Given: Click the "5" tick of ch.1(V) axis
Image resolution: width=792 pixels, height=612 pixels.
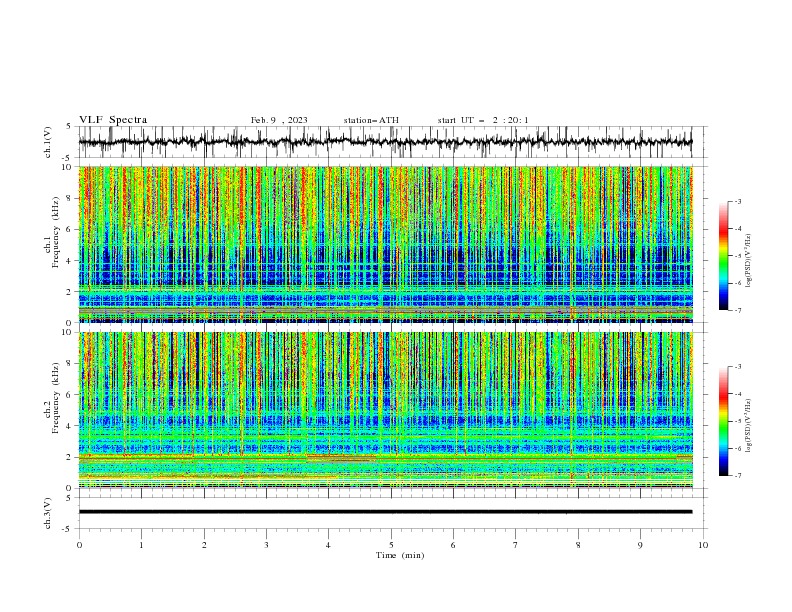Looking at the screenshot, I should click(x=69, y=126).
